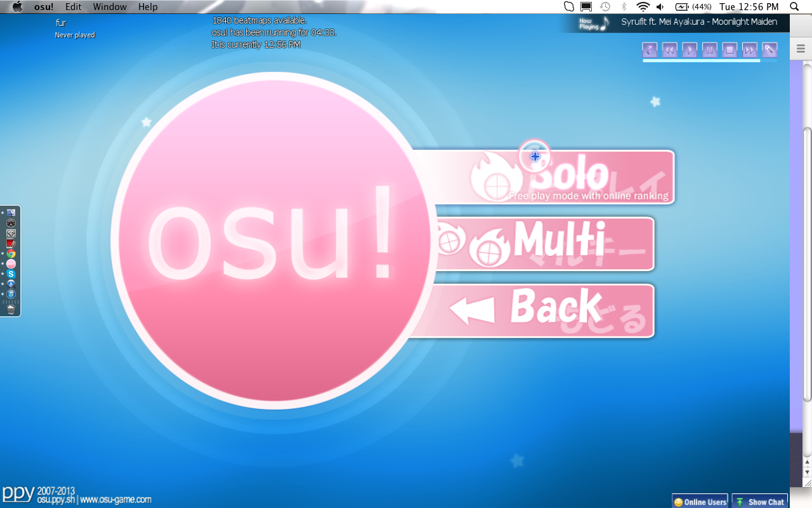The height and width of the screenshot is (508, 812).
Task: Show the chat window
Action: (x=760, y=502)
